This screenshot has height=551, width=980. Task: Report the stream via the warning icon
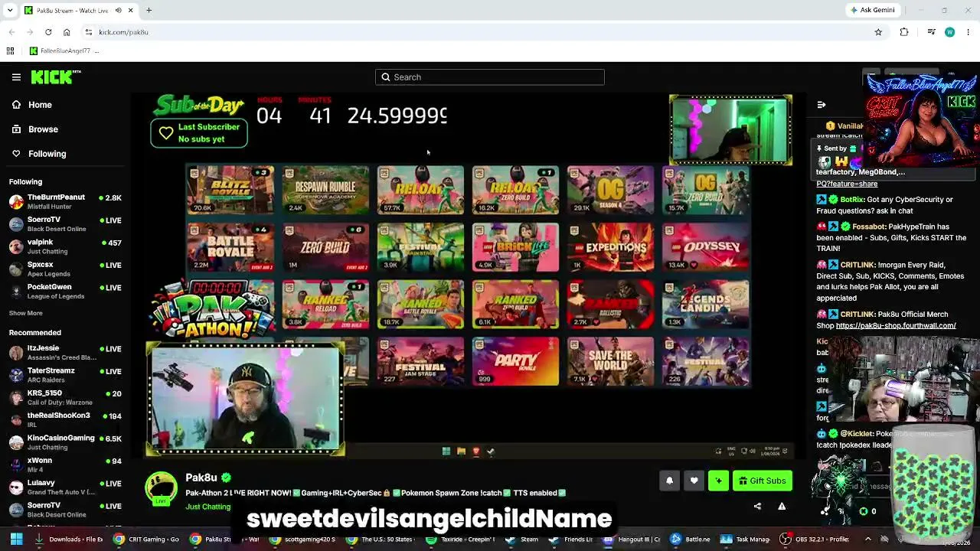782,506
